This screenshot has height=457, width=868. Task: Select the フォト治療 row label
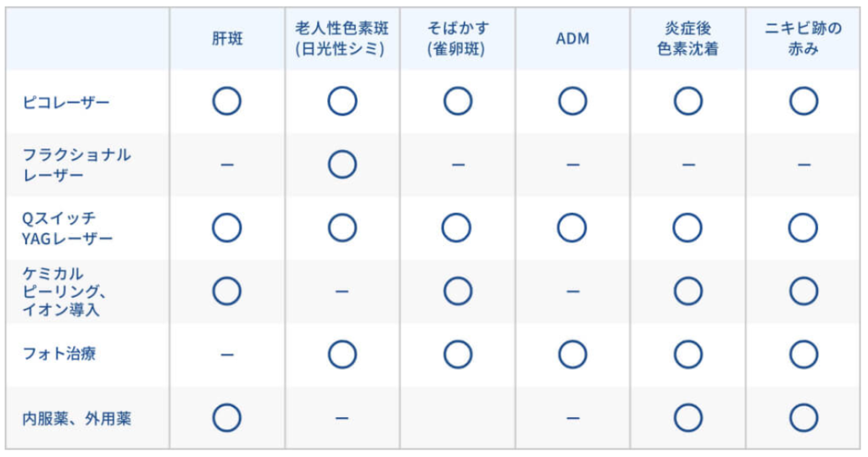coord(59,354)
